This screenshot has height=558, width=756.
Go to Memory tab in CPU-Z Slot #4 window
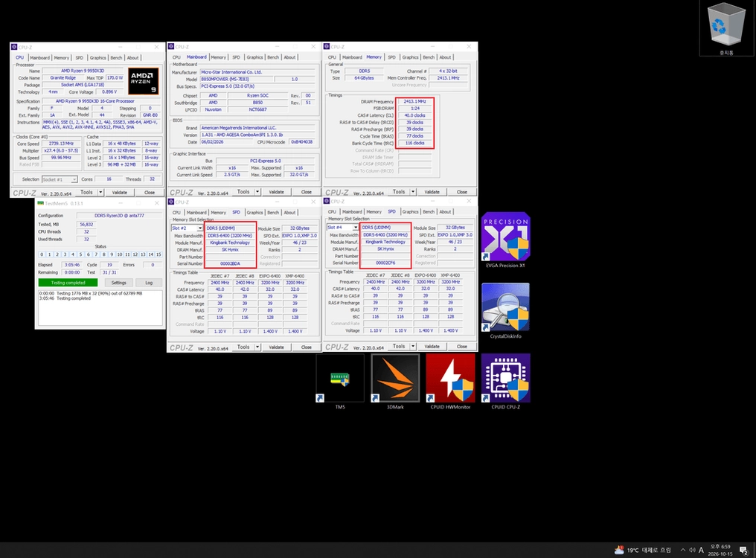click(374, 212)
